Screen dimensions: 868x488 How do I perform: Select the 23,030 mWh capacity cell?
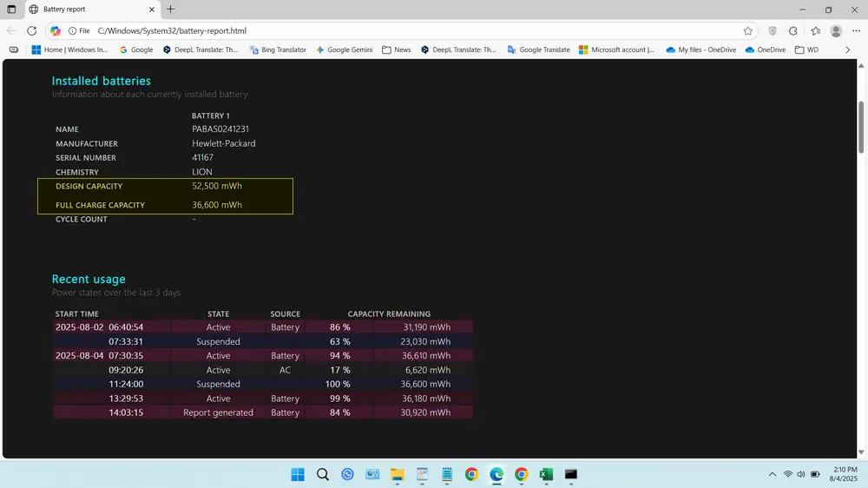click(425, 342)
